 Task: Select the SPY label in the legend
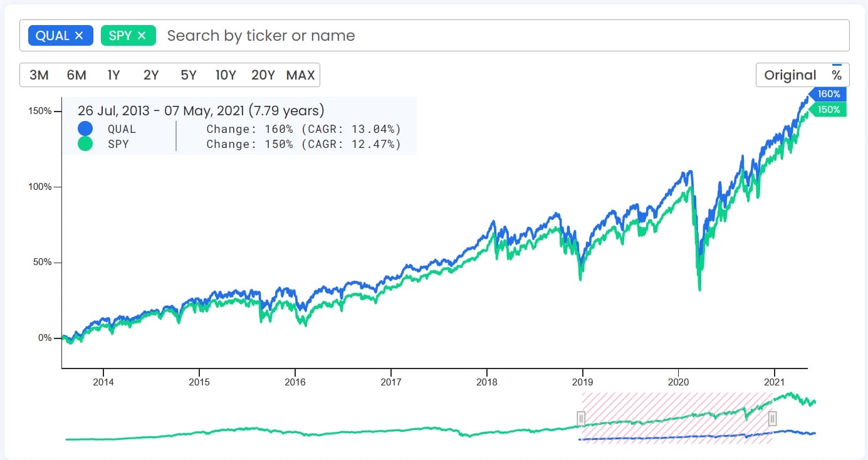pos(119,144)
